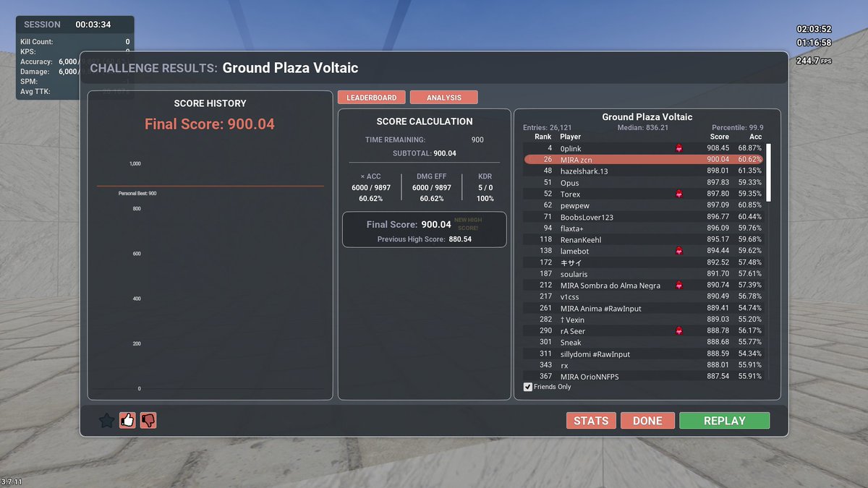Select player rx row
Screen dimensions: 868x488
644,365
